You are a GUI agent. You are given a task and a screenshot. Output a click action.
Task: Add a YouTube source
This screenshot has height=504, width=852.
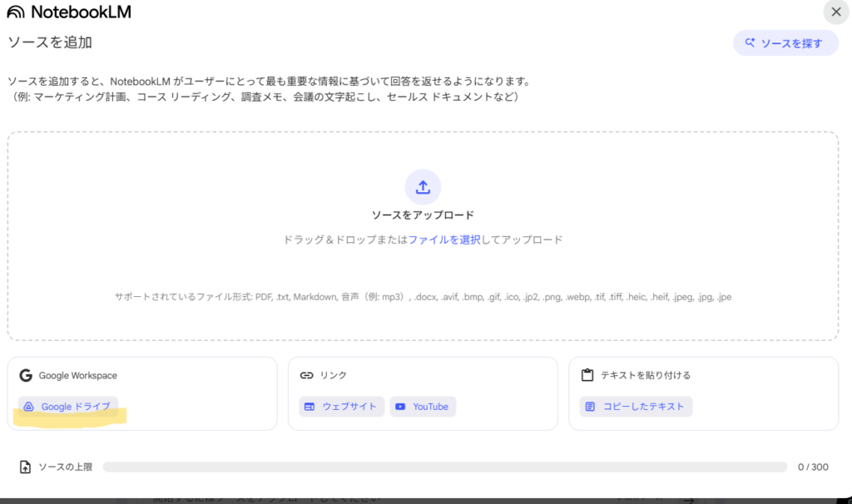(x=423, y=407)
